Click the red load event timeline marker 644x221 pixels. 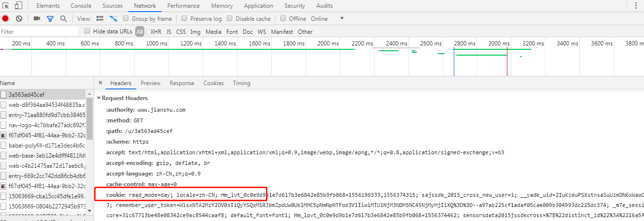(x=507, y=61)
